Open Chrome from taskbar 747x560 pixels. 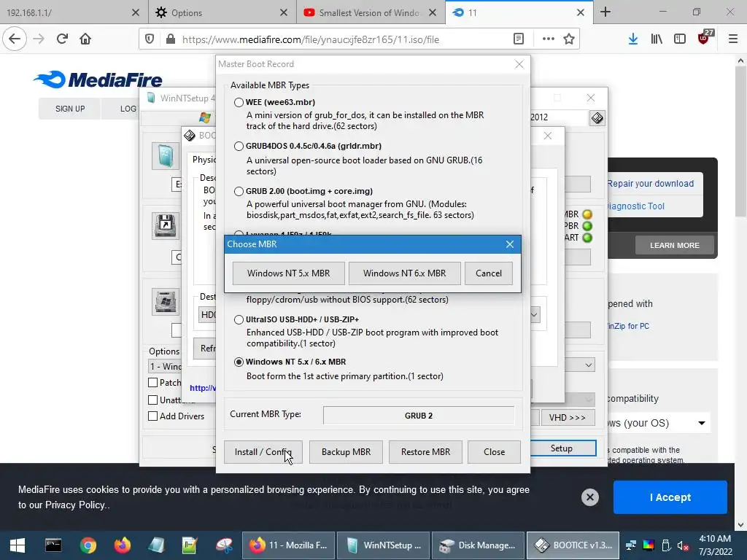point(88,545)
